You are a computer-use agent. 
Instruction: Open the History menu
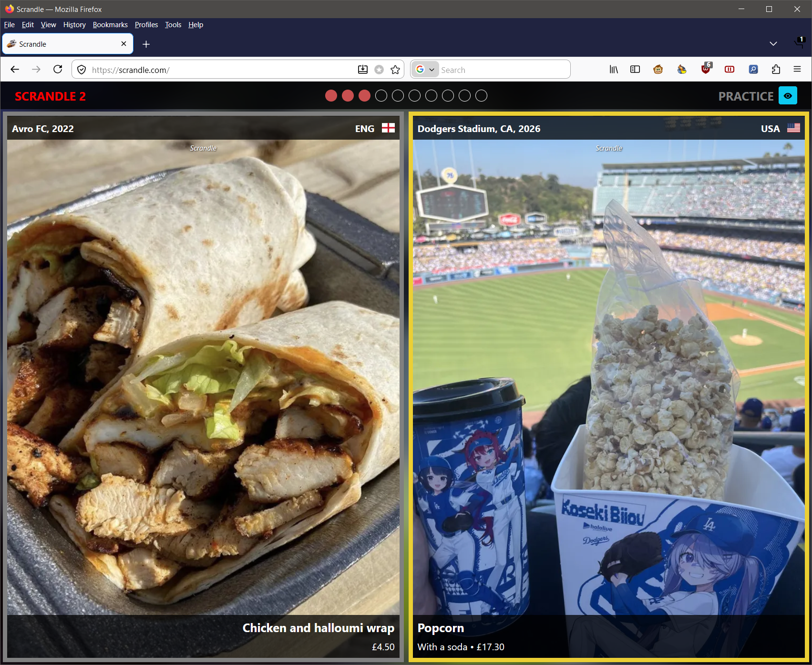[x=74, y=25]
